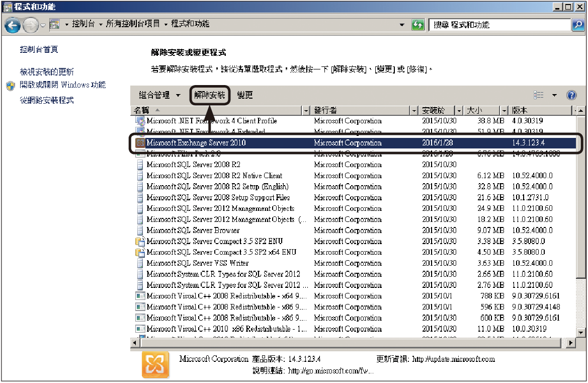The height and width of the screenshot is (383, 588).
Task: Select Microsoft .NET Framework 4 Client Profile icon
Action: pyautogui.click(x=140, y=121)
